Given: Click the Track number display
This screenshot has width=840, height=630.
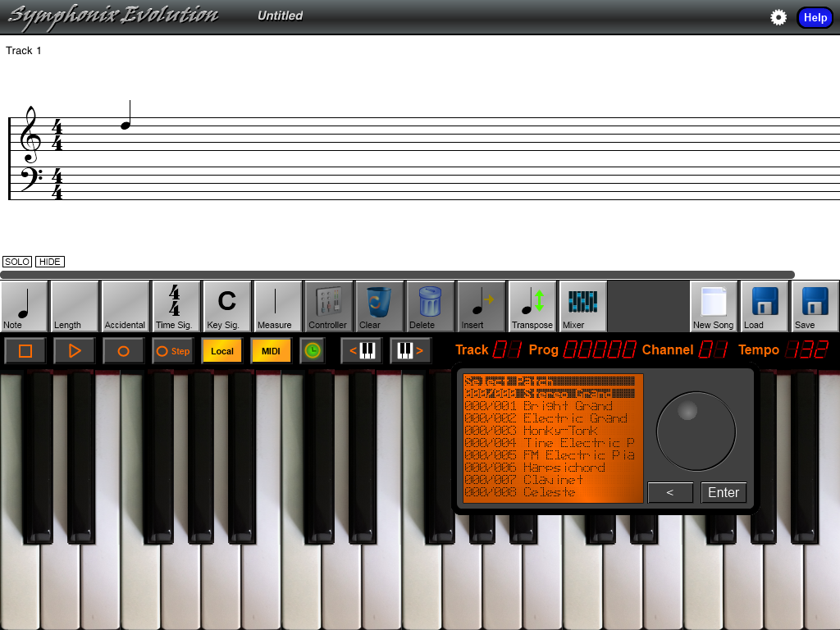Looking at the screenshot, I should [507, 349].
